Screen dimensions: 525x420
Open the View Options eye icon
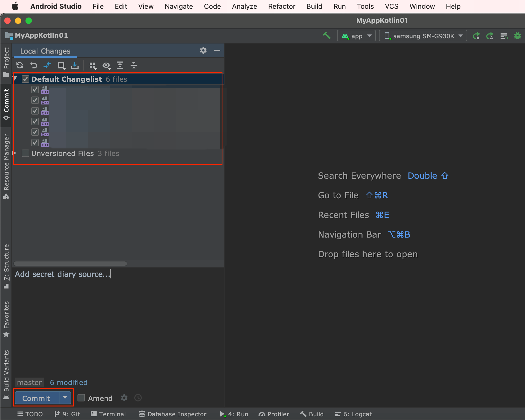[x=107, y=65]
